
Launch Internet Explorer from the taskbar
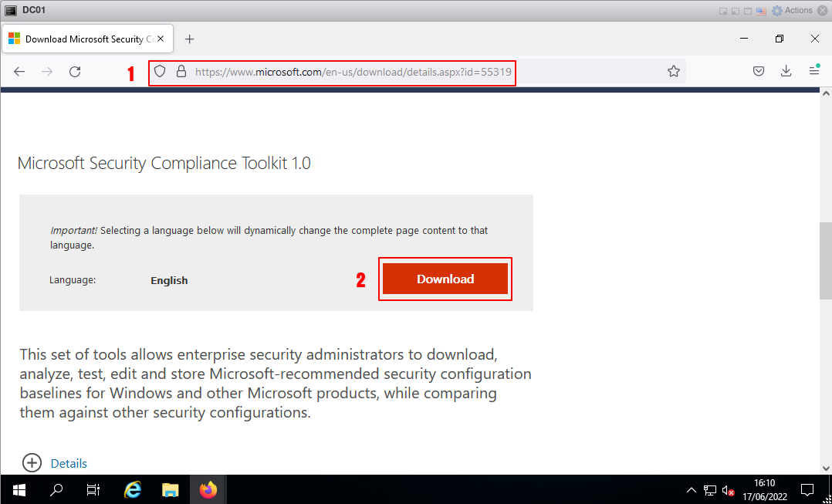pyautogui.click(x=133, y=489)
